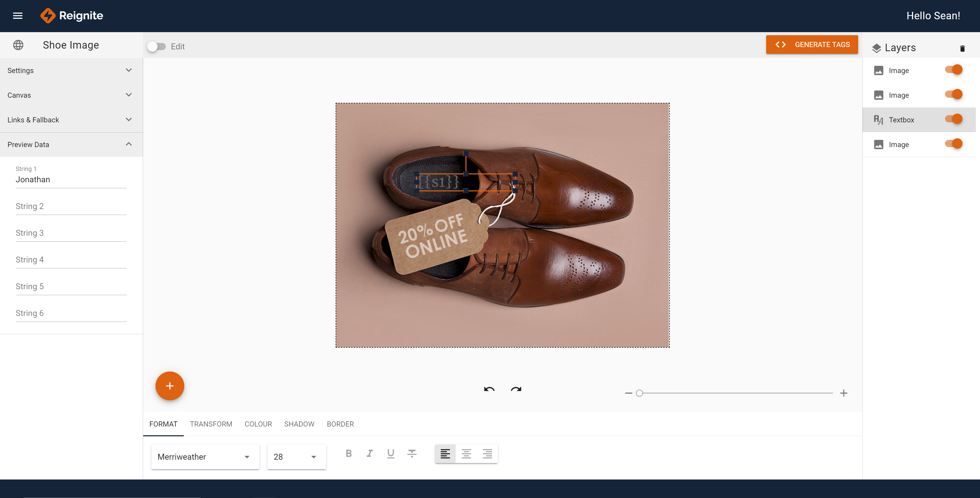Apply italic formatting to text
The height and width of the screenshot is (498, 980).
pos(369,453)
